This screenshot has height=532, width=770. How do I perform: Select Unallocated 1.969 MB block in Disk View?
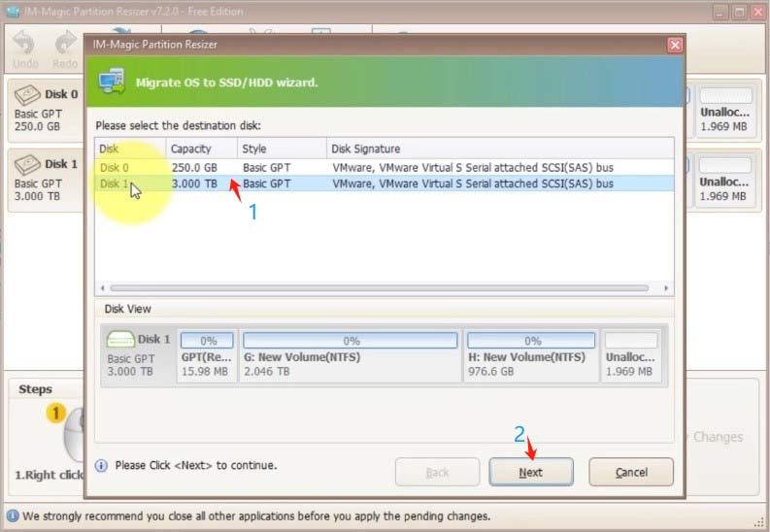(631, 356)
